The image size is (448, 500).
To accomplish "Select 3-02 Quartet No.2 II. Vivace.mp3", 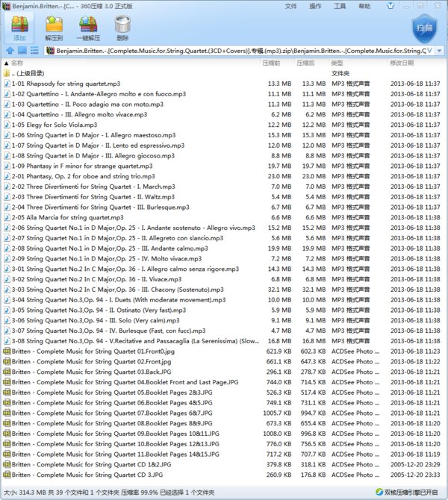I will click(224, 279).
